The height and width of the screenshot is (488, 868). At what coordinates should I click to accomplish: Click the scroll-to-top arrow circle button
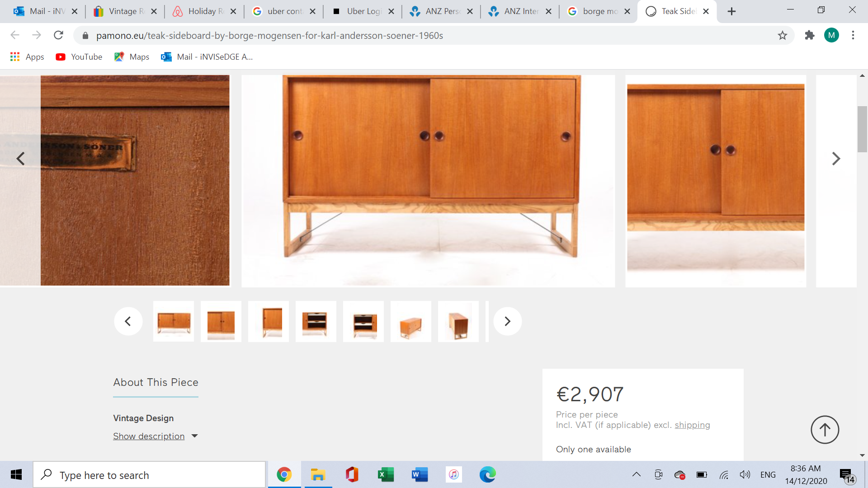point(825,430)
